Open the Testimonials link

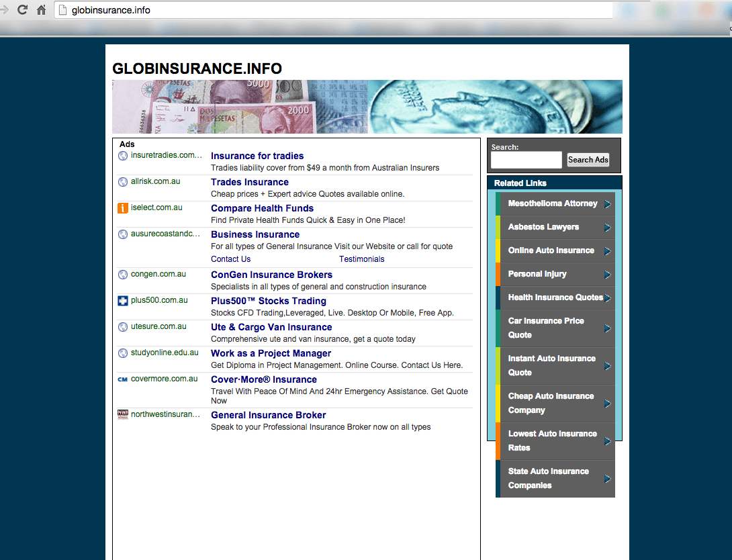361,259
